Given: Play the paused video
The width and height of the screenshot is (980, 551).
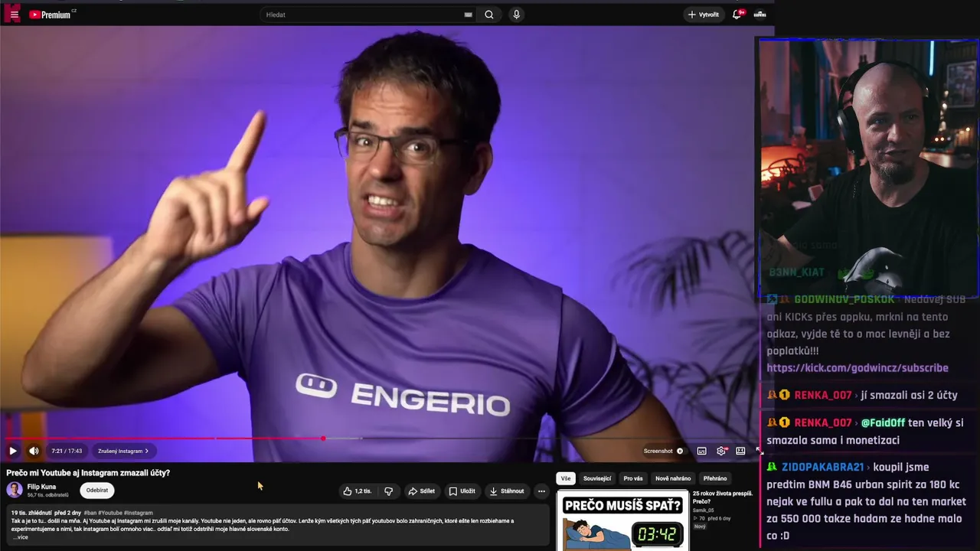Looking at the screenshot, I should point(13,451).
